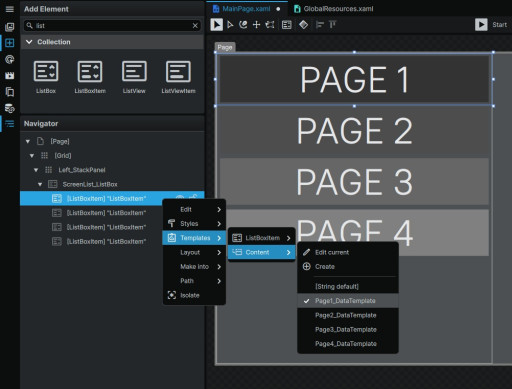Apply Page2_DataTemplate
The image size is (512, 389).
click(348, 315)
